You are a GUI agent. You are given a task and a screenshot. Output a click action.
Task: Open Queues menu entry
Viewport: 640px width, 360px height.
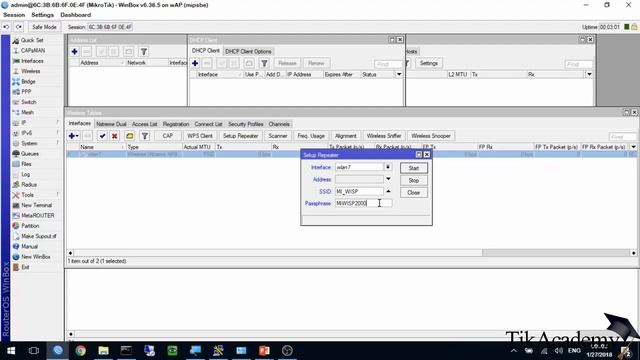(30, 154)
